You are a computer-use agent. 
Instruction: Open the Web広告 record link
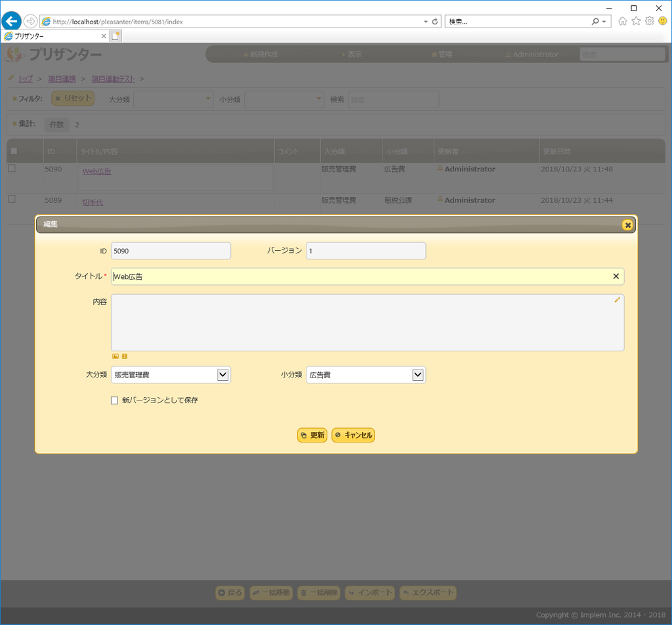tap(96, 171)
